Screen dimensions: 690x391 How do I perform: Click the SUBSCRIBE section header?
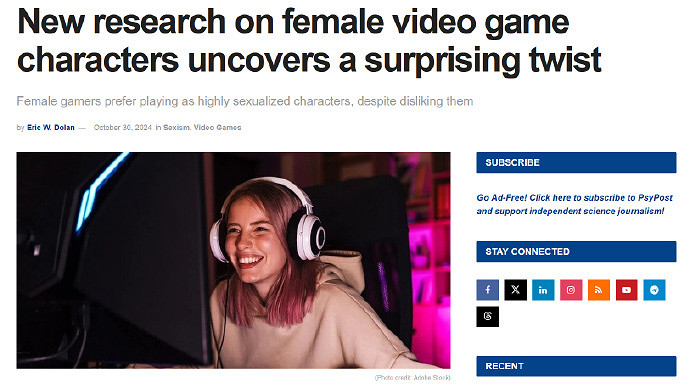[576, 163]
